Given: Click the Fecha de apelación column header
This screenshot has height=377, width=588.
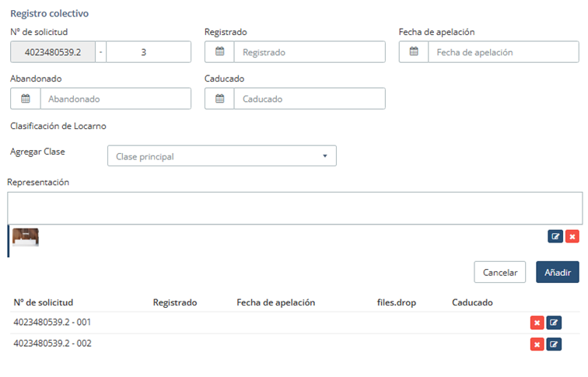Looking at the screenshot, I should point(275,302).
